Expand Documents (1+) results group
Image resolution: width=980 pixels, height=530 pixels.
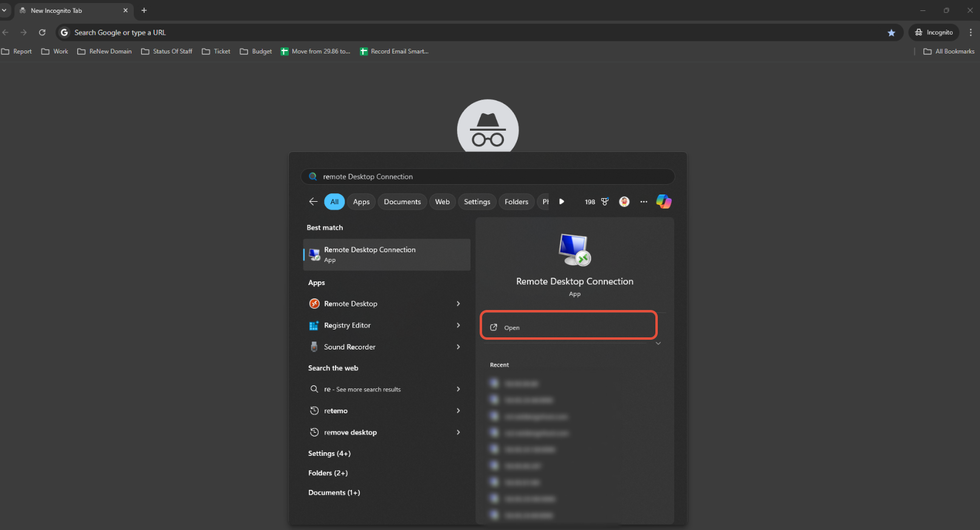point(334,493)
